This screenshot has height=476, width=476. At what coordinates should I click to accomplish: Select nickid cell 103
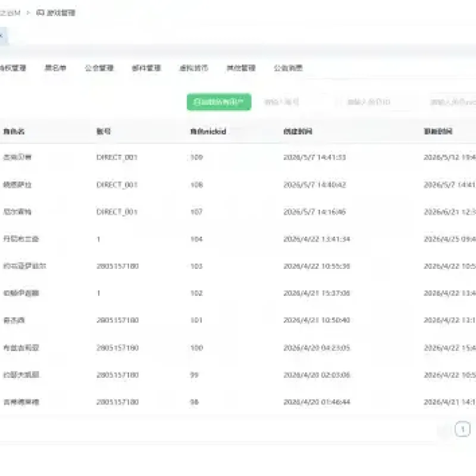pos(196,266)
